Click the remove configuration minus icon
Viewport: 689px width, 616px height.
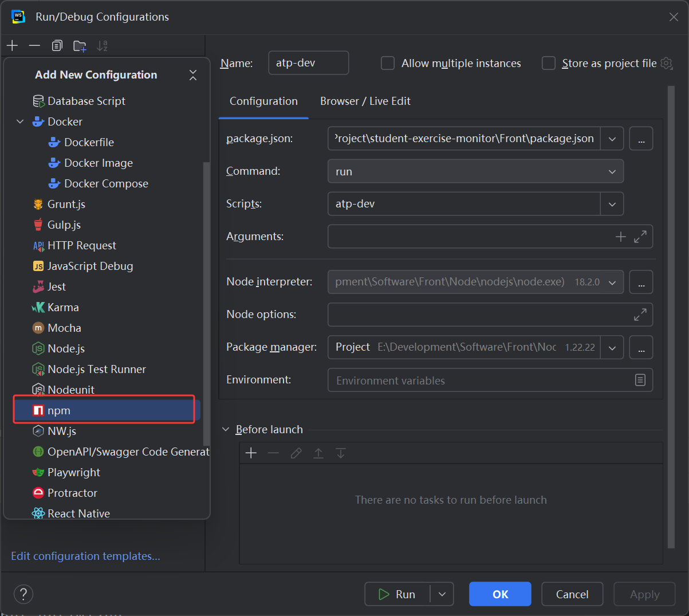(34, 46)
